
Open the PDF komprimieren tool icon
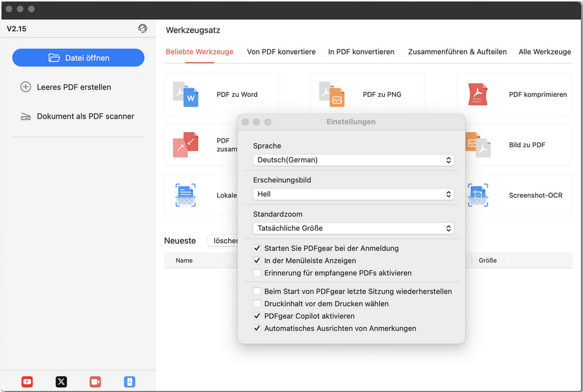coord(478,94)
